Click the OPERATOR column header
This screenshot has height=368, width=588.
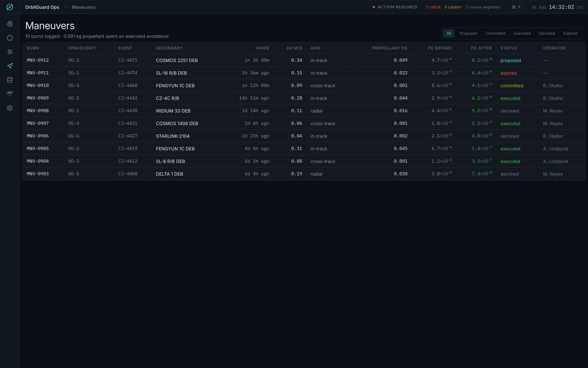(554, 48)
